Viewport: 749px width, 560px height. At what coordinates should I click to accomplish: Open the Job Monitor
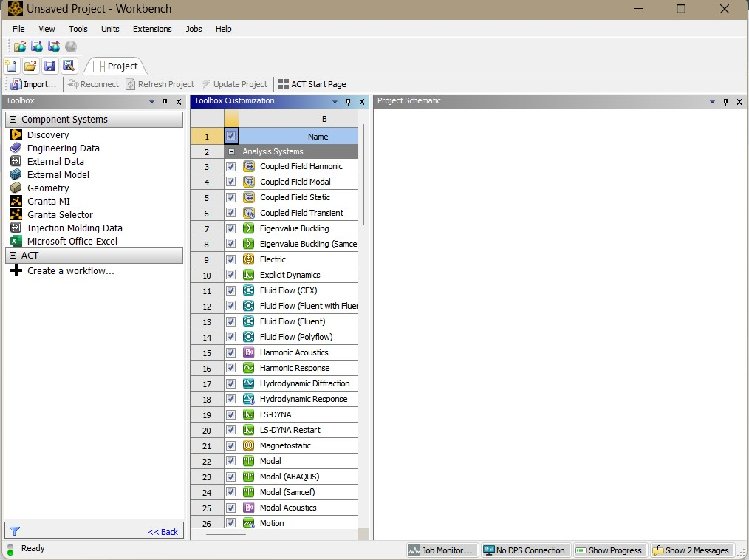(x=442, y=550)
